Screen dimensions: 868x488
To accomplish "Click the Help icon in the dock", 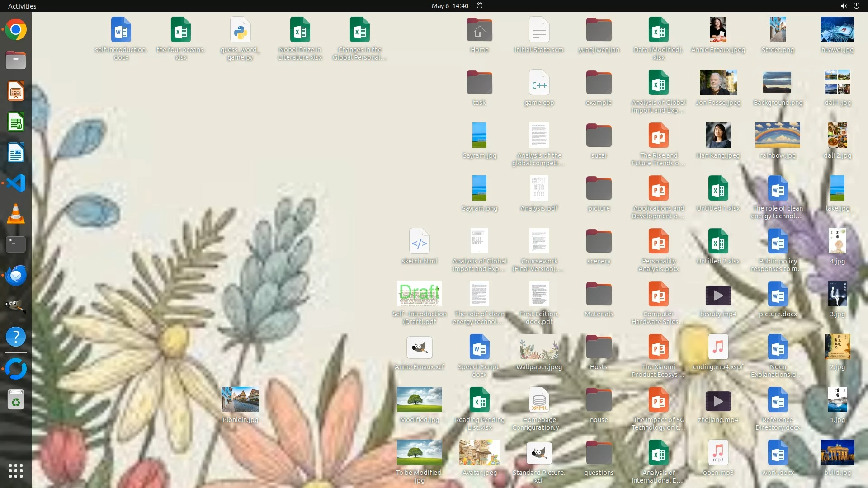I will 16,337.
